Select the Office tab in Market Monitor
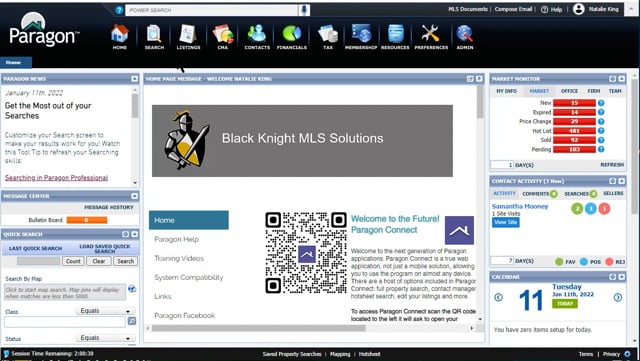 click(x=569, y=91)
